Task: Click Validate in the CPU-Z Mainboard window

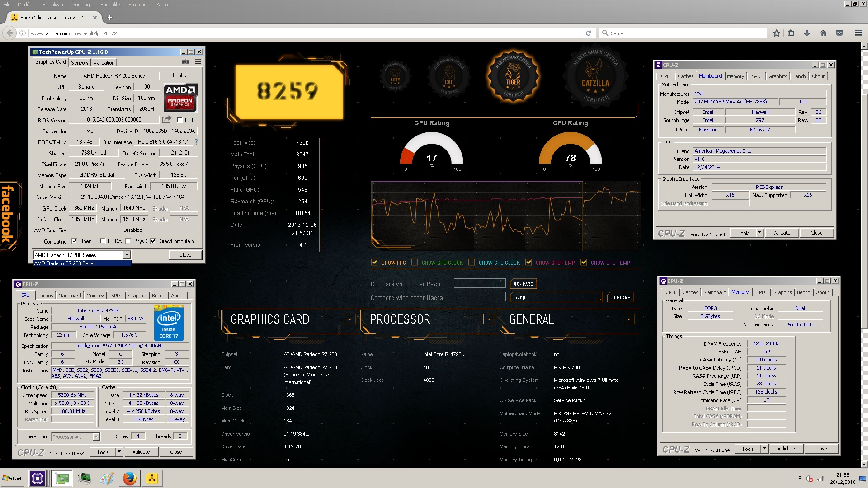Action: (x=782, y=233)
